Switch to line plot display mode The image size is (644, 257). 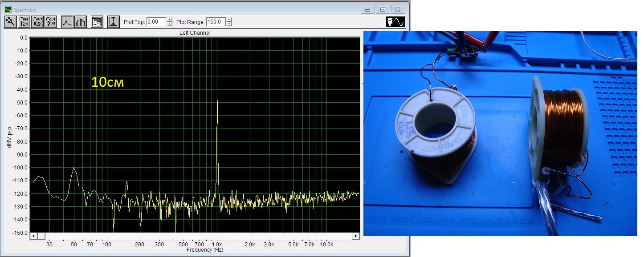(67, 21)
